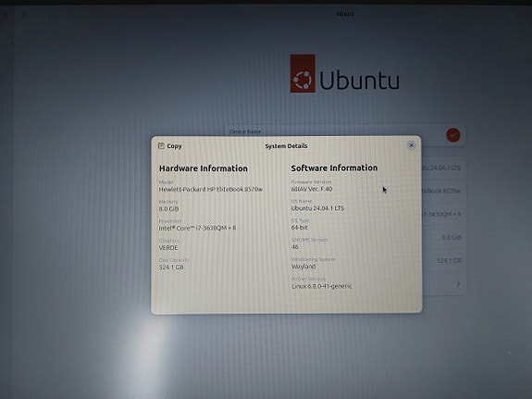Select the 68IAV Ver. F.40 firmware text

pos(312,189)
